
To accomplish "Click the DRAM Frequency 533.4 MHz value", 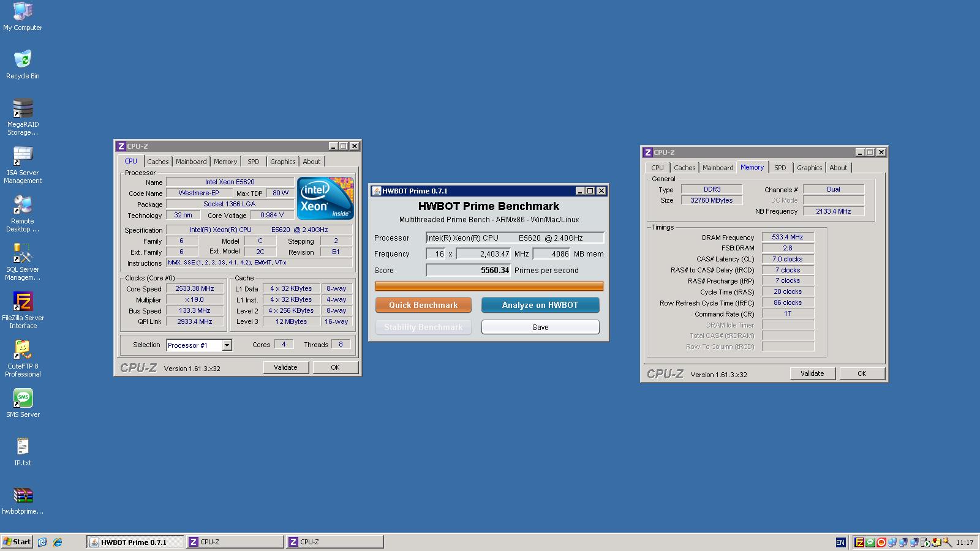I will click(788, 237).
